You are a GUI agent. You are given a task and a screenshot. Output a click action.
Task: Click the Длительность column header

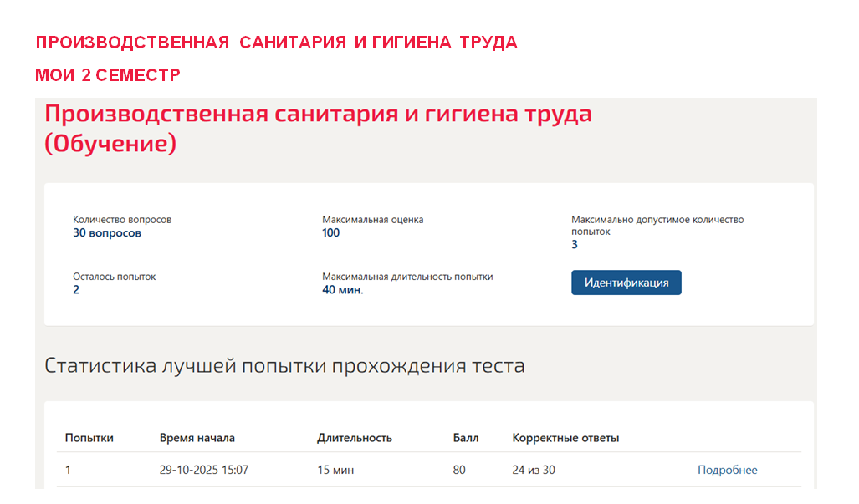[355, 438]
